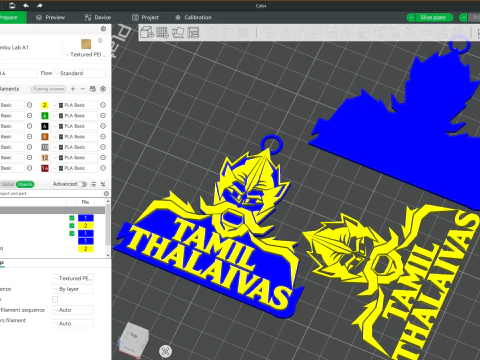Click the Slice plate button

point(434,17)
